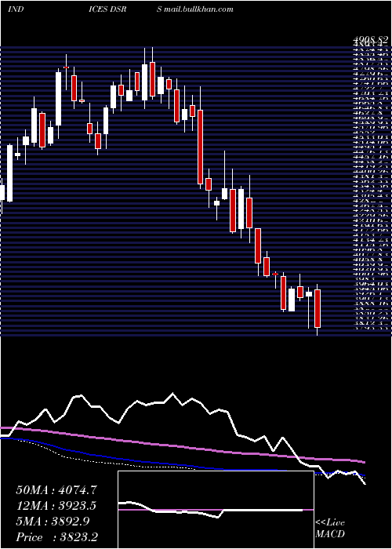This screenshot has width=392, height=549.
Task: Click the 5MA : 3892.9 value
Action: point(53,522)
